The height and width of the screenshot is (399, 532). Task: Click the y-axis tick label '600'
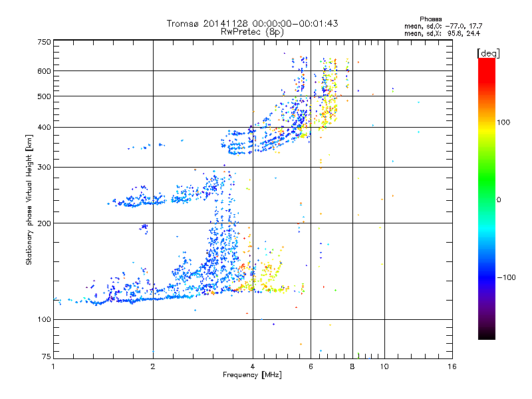44,71
